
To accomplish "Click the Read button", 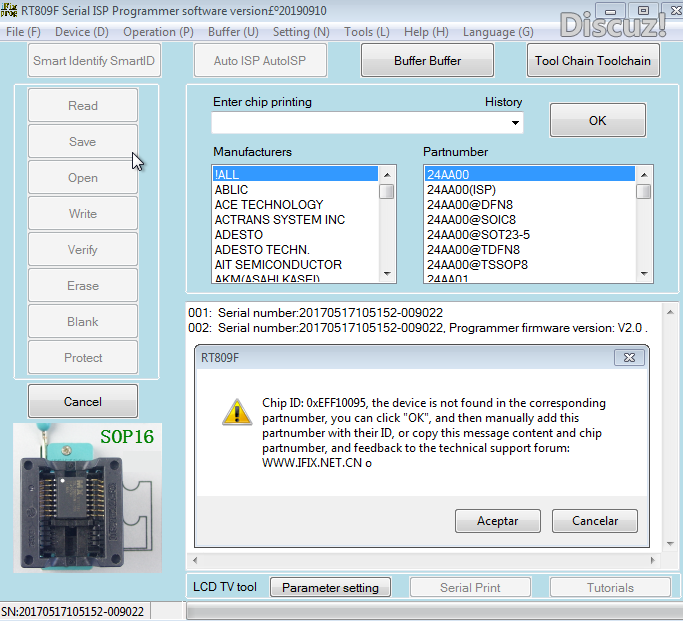I will (83, 105).
